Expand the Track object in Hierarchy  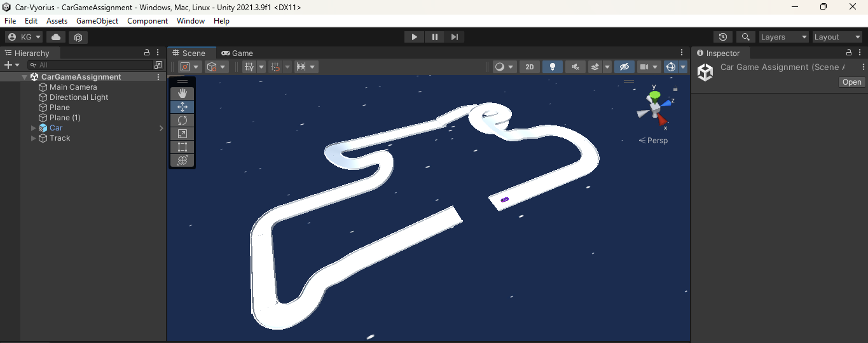click(34, 138)
